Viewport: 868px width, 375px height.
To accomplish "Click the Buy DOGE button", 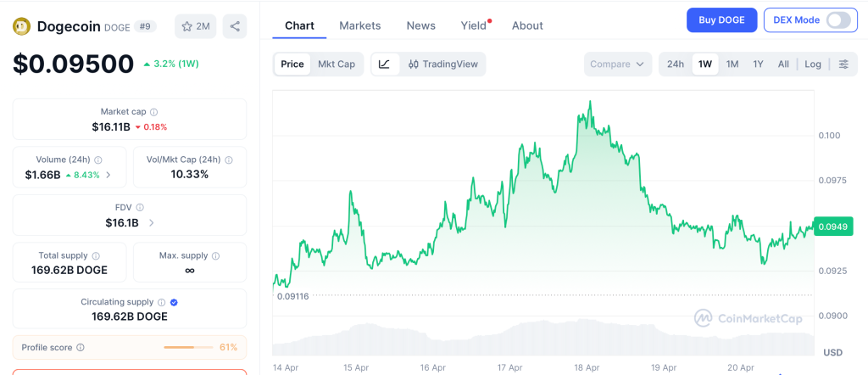I will (721, 20).
